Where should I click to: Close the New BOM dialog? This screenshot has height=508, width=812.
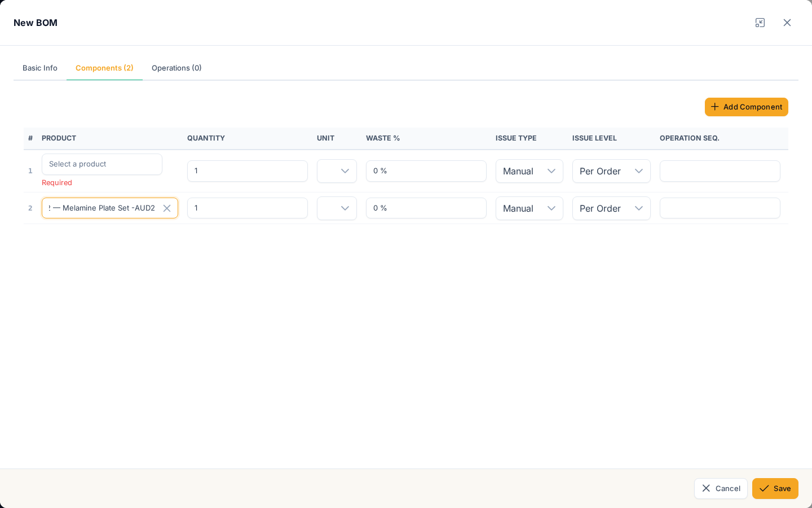tap(787, 23)
